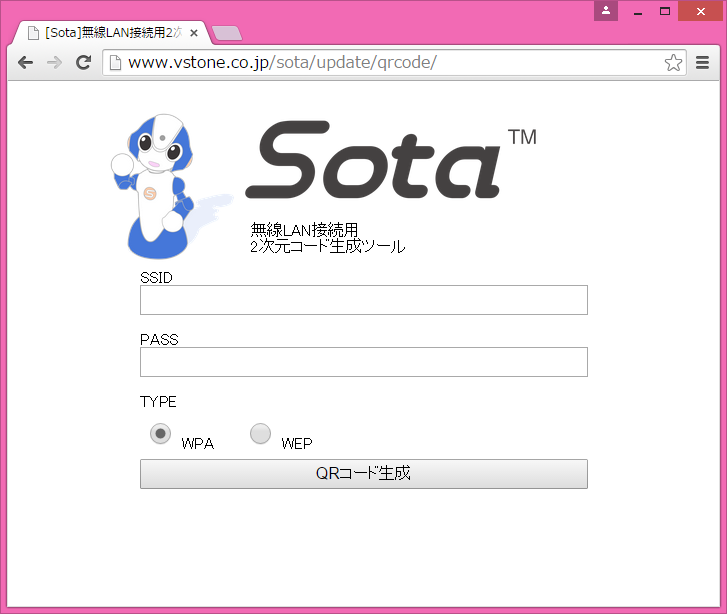Click into the SSID input field
The image size is (727, 614).
(x=364, y=300)
